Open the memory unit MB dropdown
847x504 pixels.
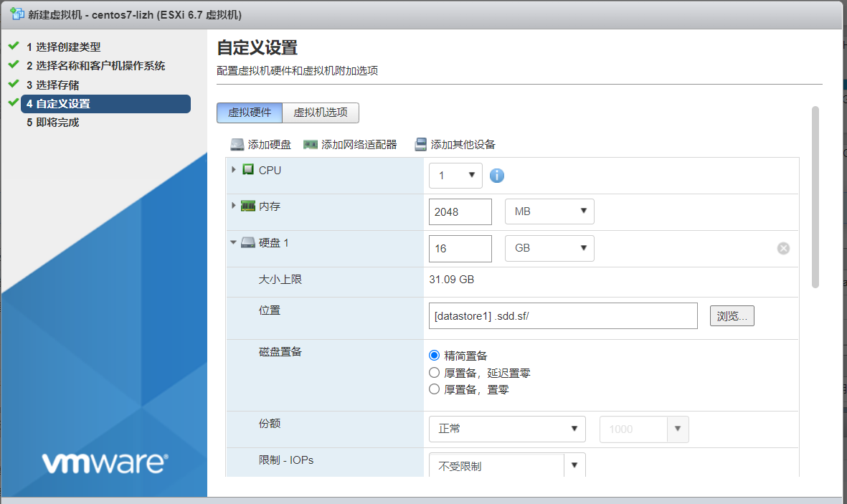549,211
